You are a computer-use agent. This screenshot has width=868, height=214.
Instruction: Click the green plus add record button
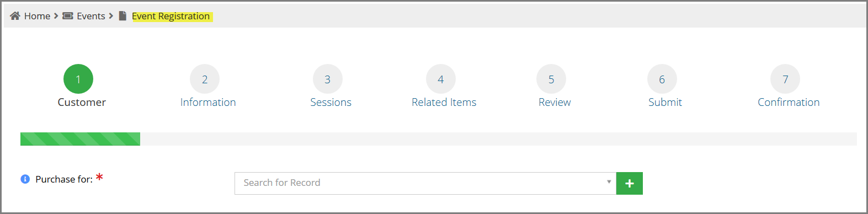630,183
